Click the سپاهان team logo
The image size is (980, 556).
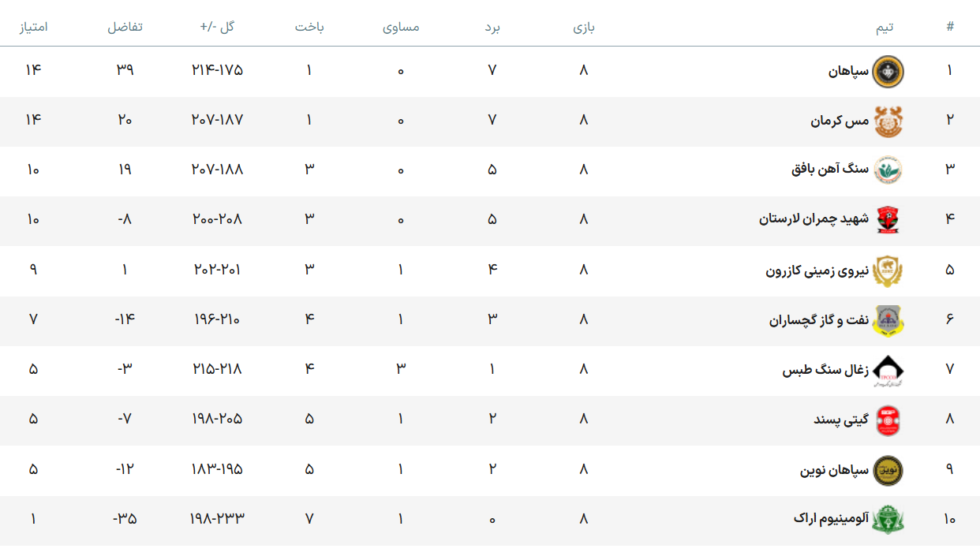pos(888,72)
